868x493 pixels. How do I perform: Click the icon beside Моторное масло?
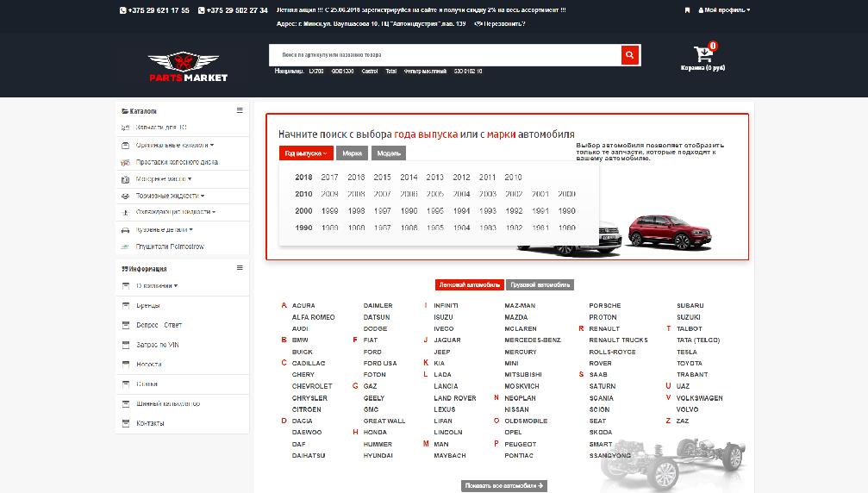(x=125, y=179)
